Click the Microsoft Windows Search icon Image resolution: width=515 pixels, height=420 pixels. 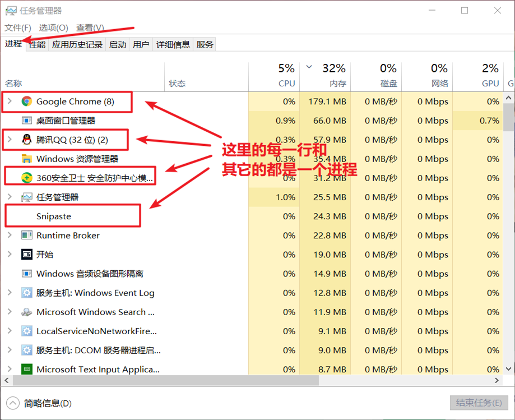(x=26, y=312)
